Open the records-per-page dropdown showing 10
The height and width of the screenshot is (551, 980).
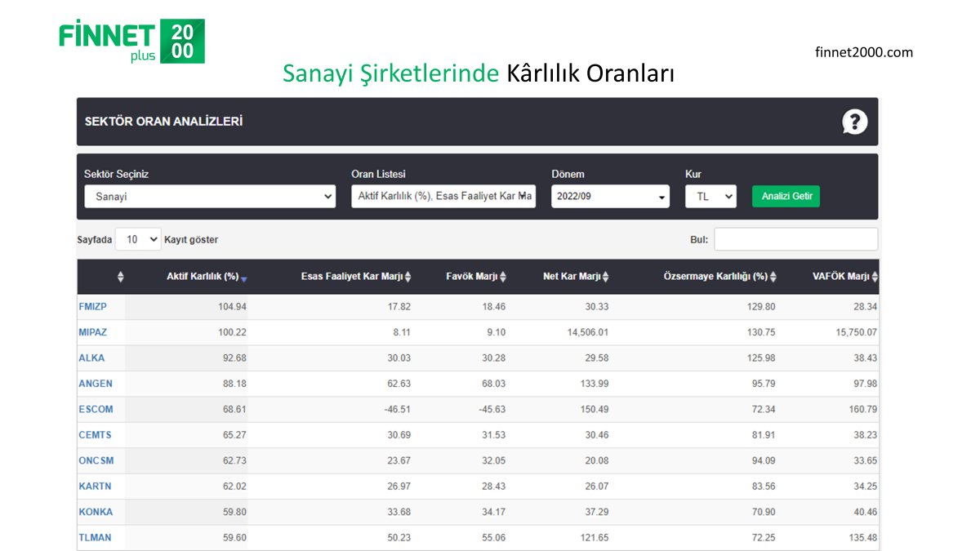coord(138,239)
